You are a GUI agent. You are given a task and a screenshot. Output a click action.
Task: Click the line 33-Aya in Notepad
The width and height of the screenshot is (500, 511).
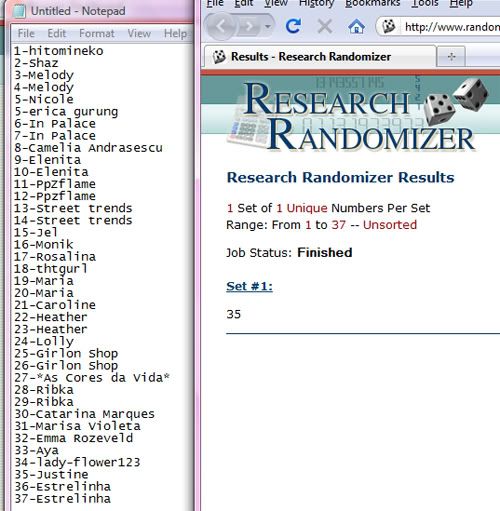(x=36, y=450)
